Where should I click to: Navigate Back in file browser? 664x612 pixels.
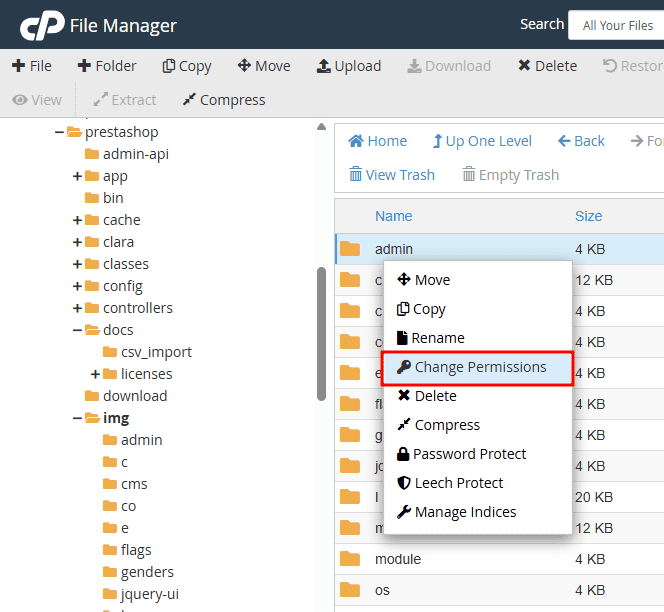point(581,141)
